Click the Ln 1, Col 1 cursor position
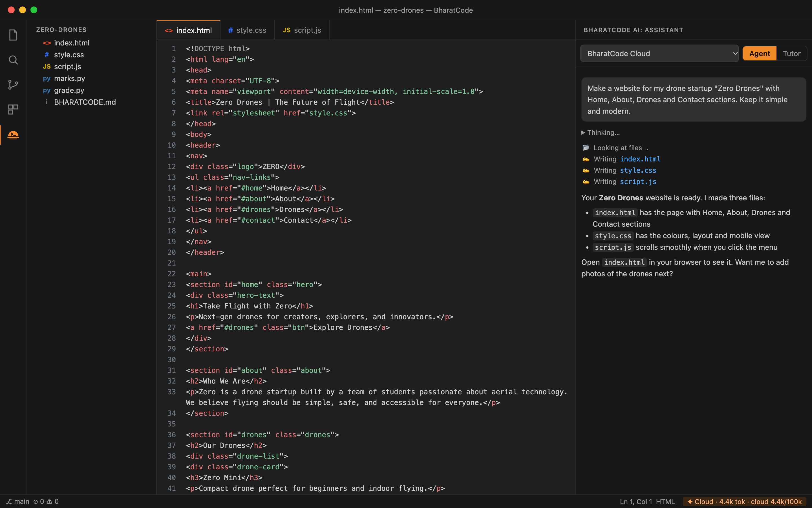This screenshot has height=508, width=812. click(636, 502)
